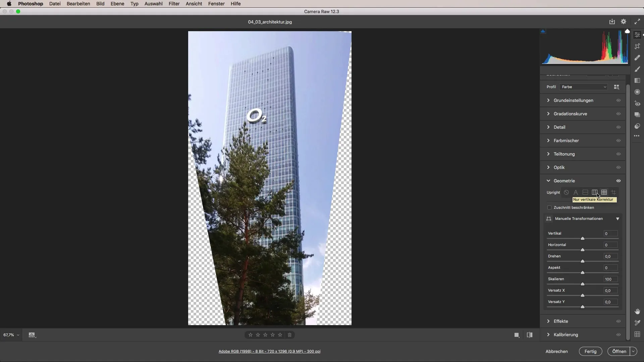
Task: Click the Öffnen button
Action: [x=619, y=351]
